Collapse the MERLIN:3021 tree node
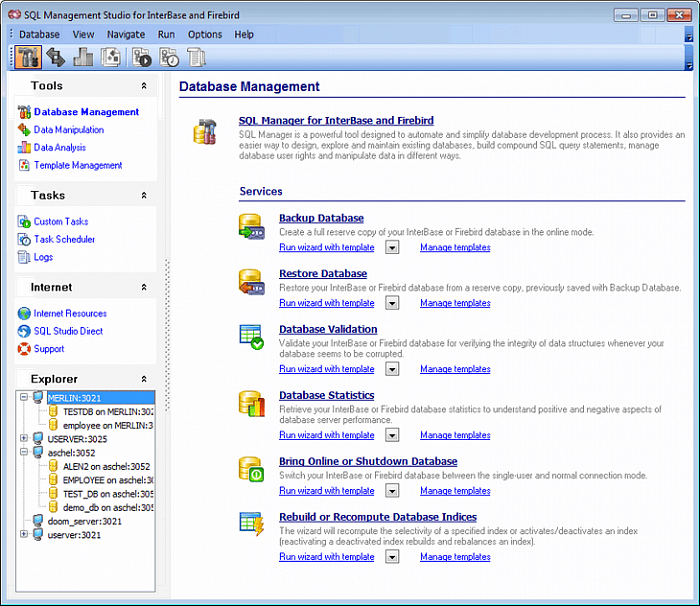The height and width of the screenshot is (606, 700). click(24, 397)
